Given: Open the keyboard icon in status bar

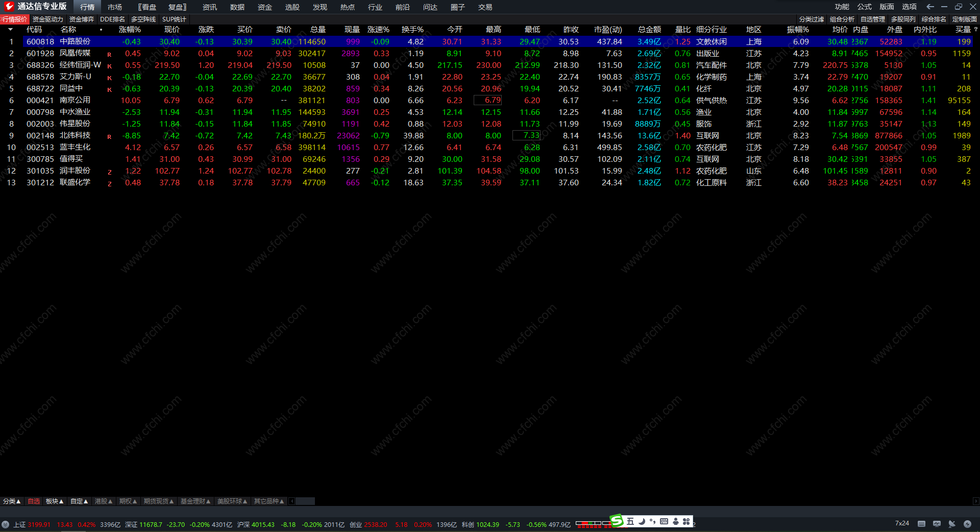Looking at the screenshot, I should click(x=921, y=524).
